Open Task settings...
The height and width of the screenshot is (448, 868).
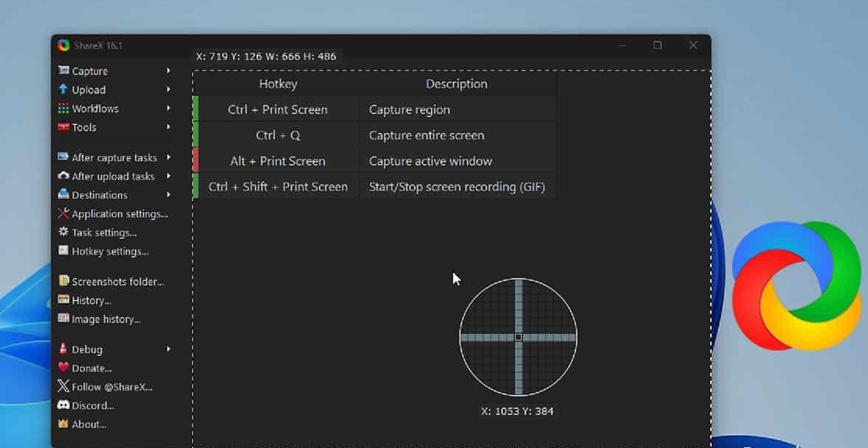click(105, 232)
